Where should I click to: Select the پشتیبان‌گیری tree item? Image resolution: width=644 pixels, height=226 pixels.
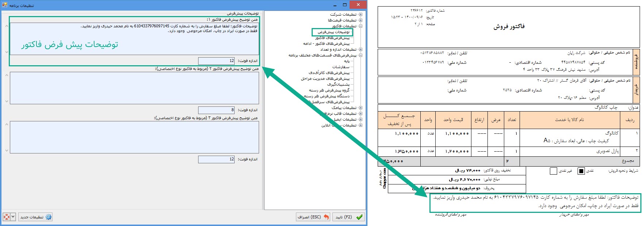pyautogui.click(x=338, y=85)
